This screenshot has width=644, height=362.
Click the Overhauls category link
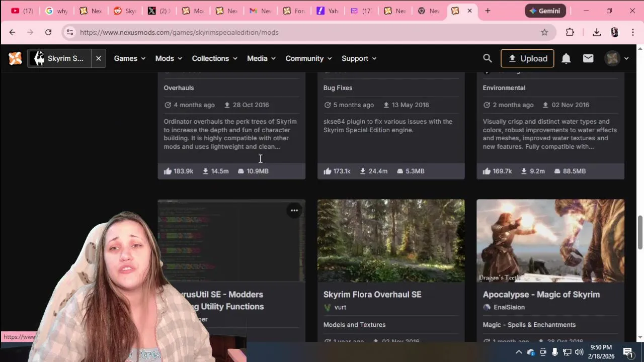[x=179, y=87]
